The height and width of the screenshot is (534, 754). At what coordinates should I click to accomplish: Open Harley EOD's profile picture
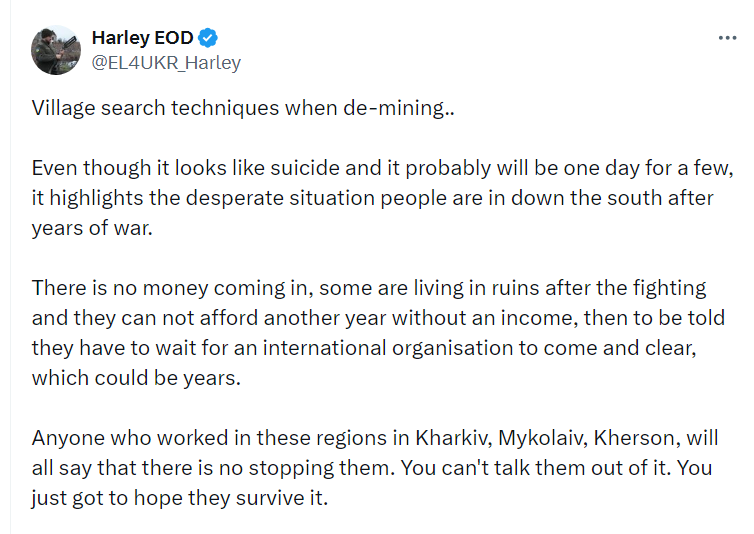click(x=56, y=50)
